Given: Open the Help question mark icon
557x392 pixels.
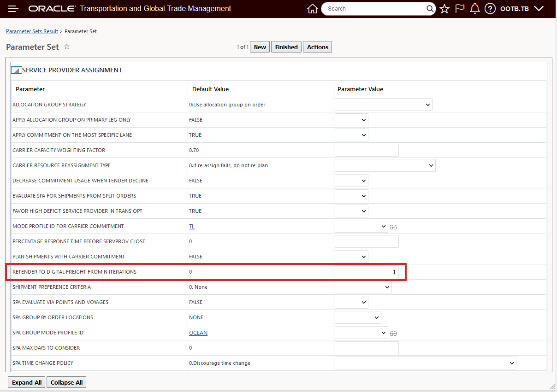Looking at the screenshot, I should pos(490,9).
